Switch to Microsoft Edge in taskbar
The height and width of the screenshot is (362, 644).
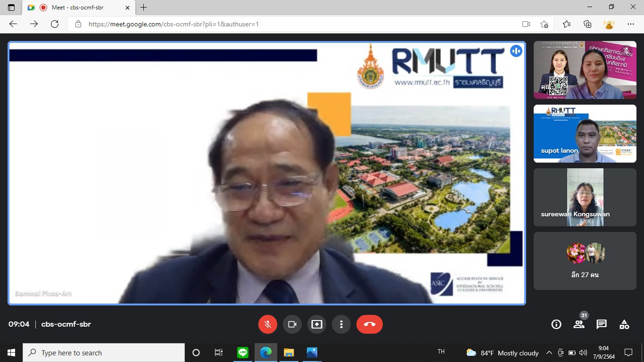click(266, 353)
